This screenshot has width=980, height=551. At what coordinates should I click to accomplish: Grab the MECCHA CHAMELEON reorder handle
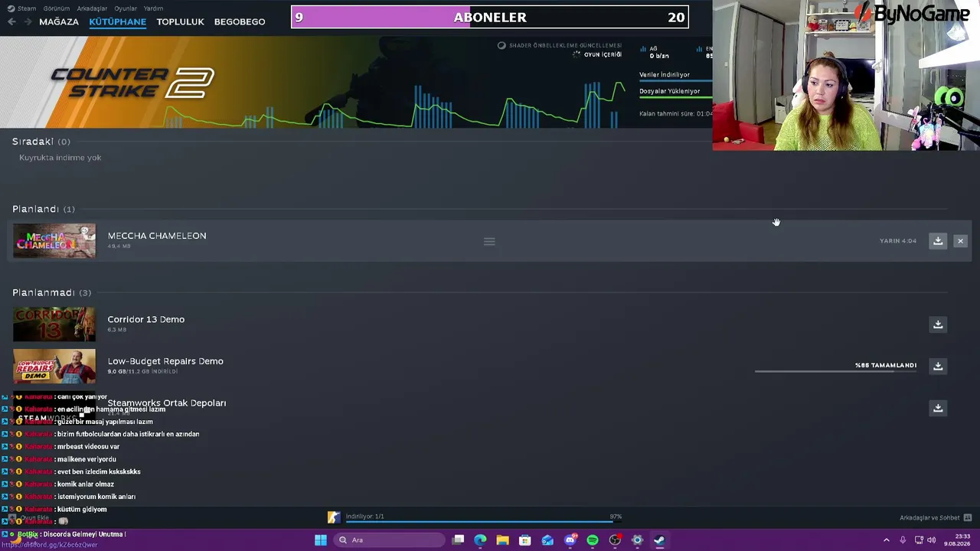click(x=489, y=241)
